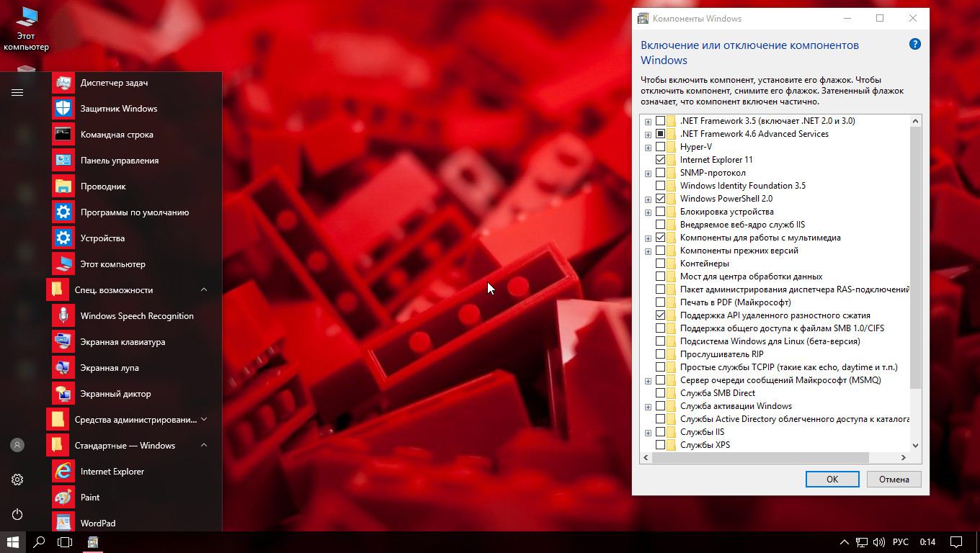The image size is (980, 553).
Task: Enable Службы XPS checkbox
Action: [x=660, y=445]
